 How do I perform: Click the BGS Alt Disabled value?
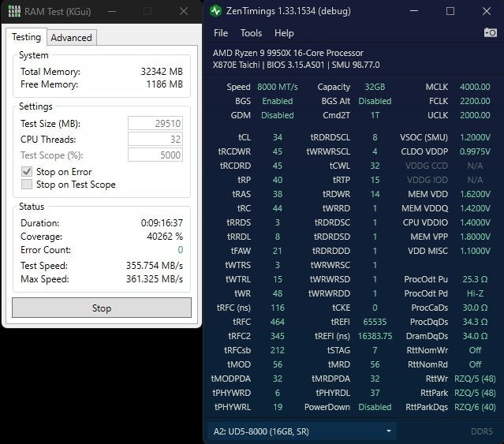coord(375,101)
